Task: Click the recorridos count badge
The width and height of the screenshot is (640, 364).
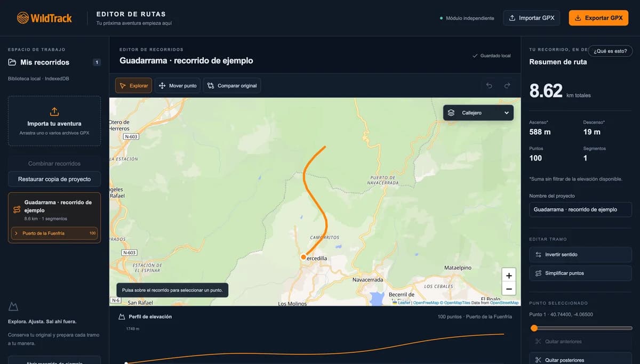Action: pos(97,62)
